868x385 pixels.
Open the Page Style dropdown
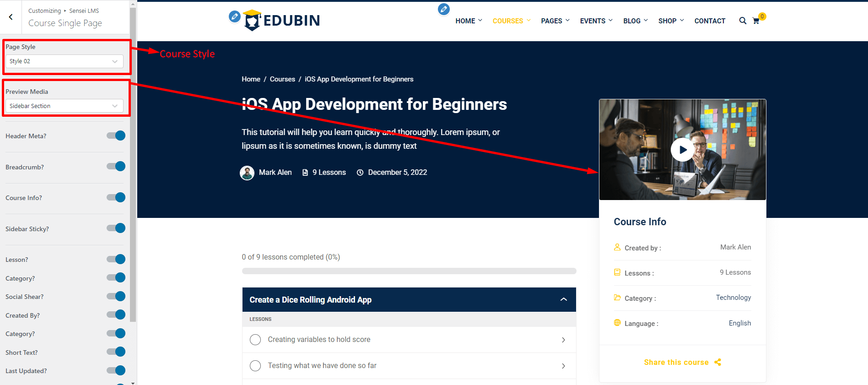pyautogui.click(x=64, y=61)
